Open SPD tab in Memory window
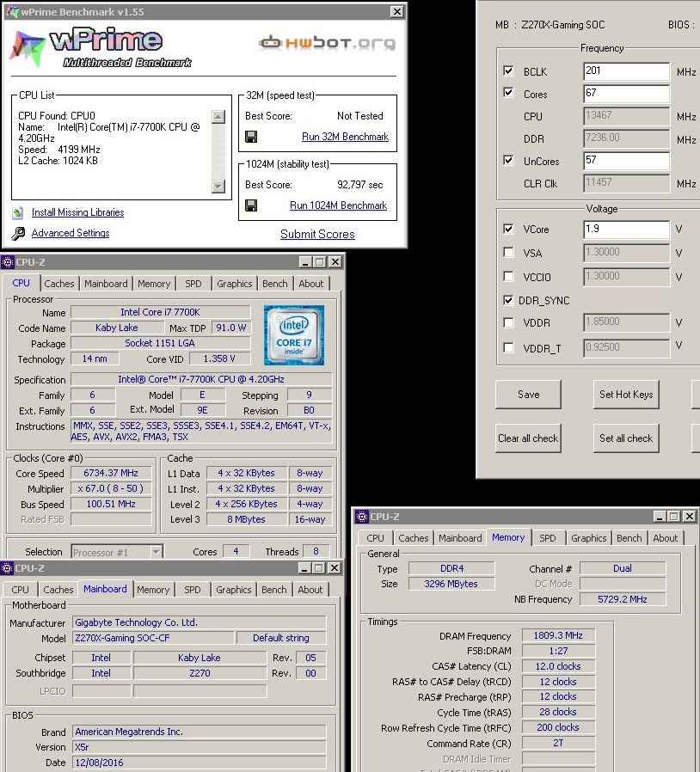 [547, 538]
